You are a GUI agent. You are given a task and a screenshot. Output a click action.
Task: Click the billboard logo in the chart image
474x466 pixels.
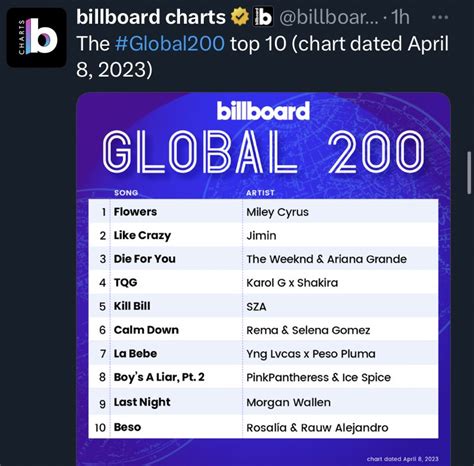[x=263, y=111]
